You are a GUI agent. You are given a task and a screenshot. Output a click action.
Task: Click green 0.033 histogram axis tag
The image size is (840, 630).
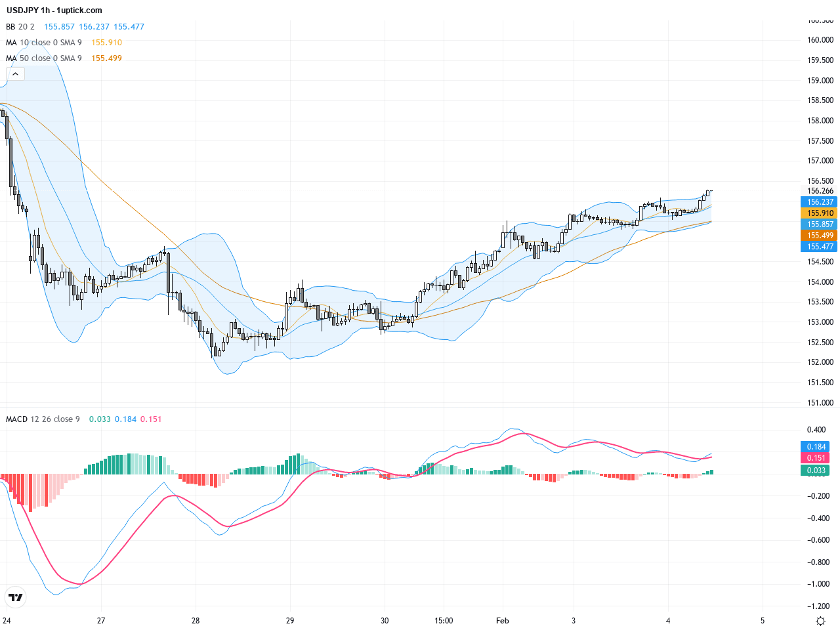click(816, 471)
